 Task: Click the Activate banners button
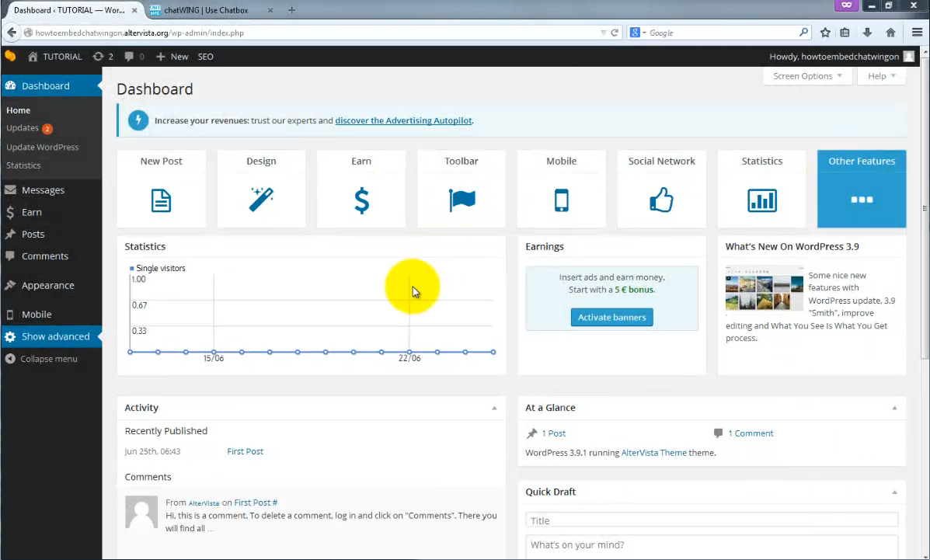click(611, 318)
